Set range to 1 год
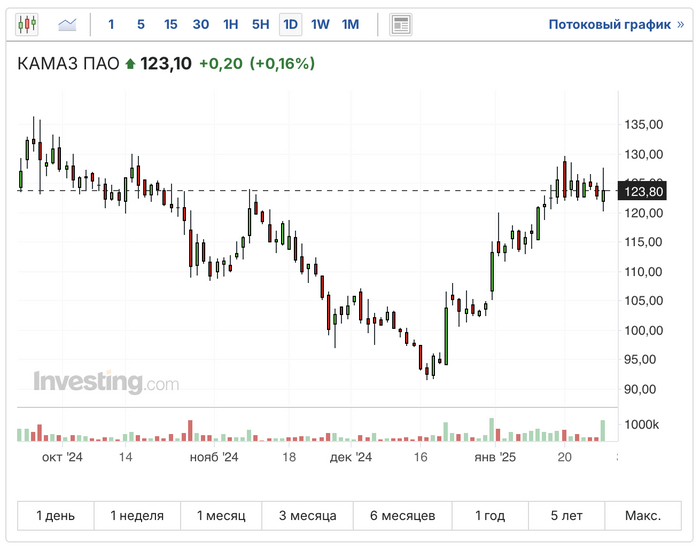 490,516
